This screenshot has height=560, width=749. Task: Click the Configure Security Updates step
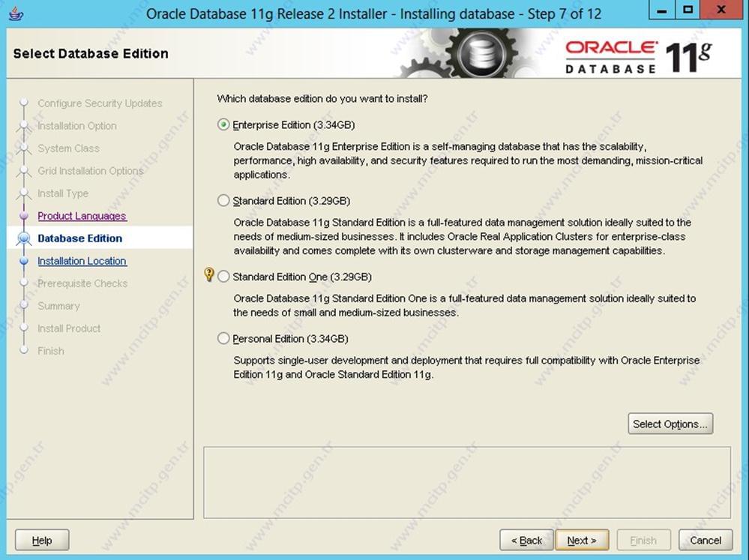pos(100,103)
